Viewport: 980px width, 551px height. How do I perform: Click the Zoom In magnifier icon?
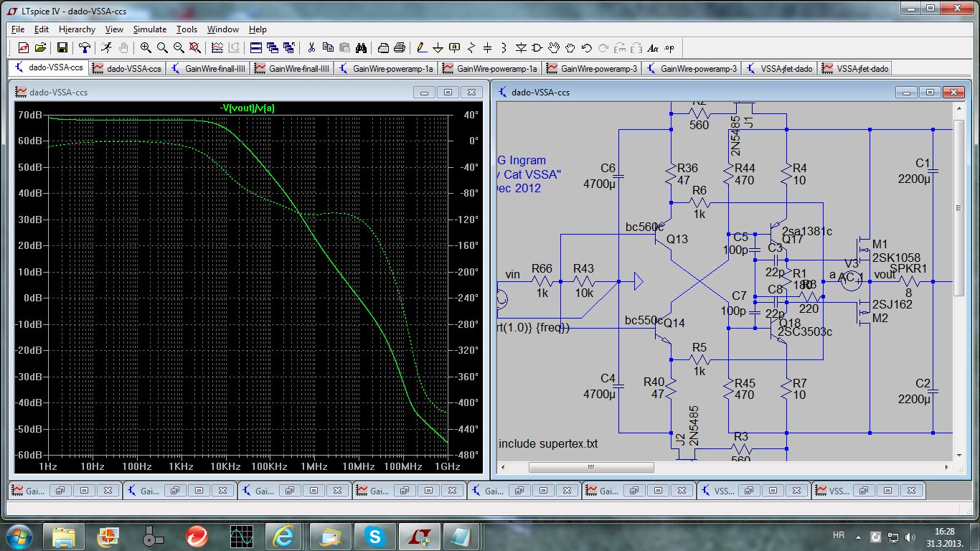[x=146, y=48]
